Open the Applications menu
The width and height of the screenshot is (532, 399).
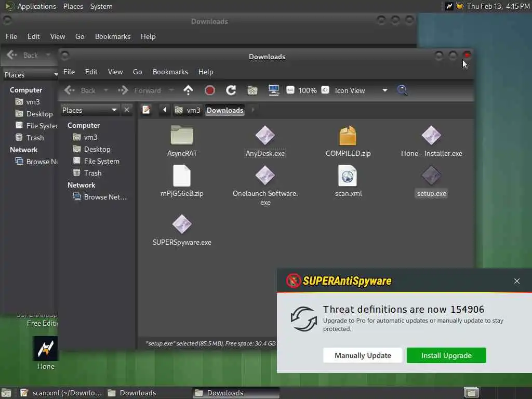pos(32,6)
